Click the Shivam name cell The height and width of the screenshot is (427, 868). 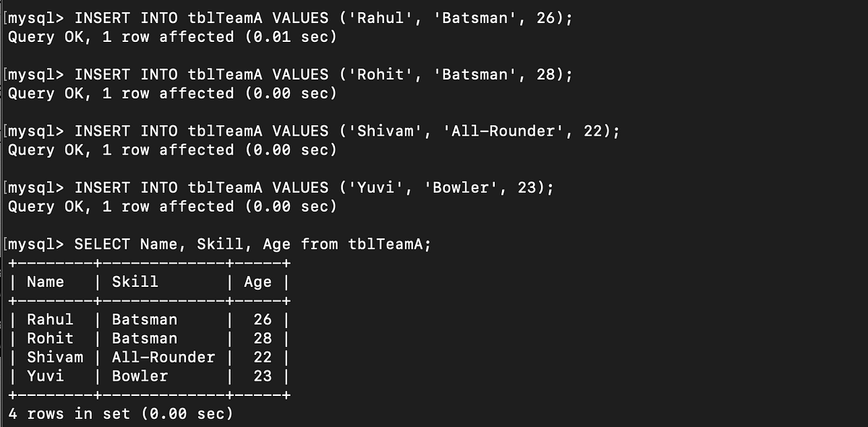[55, 357]
